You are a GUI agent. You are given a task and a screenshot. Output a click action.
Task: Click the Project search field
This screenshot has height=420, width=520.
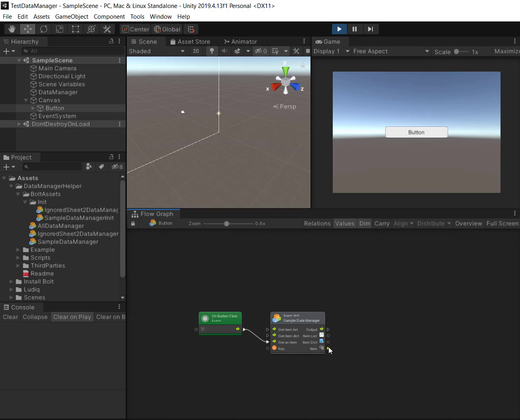[52, 167]
